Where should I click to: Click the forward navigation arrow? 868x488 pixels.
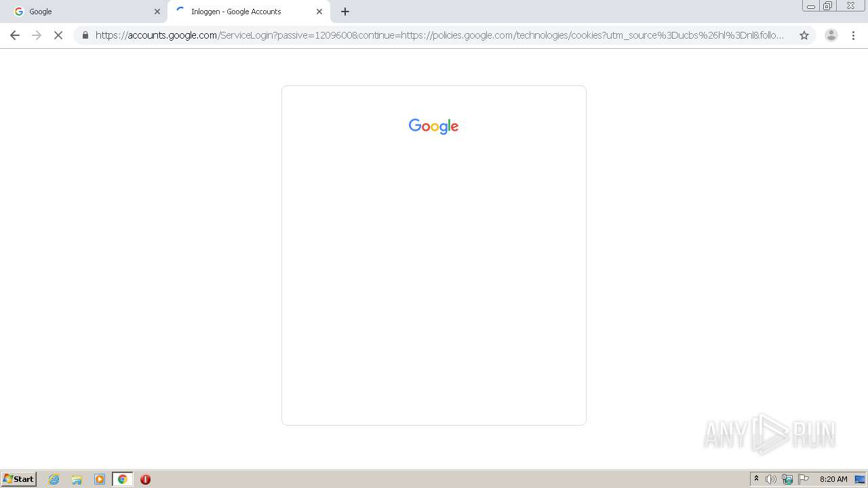click(37, 35)
